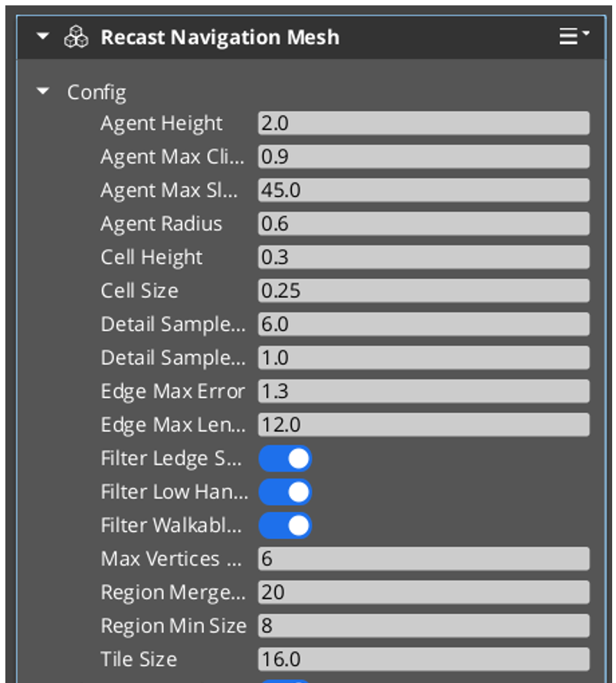Collapse the Config section

click(x=42, y=90)
